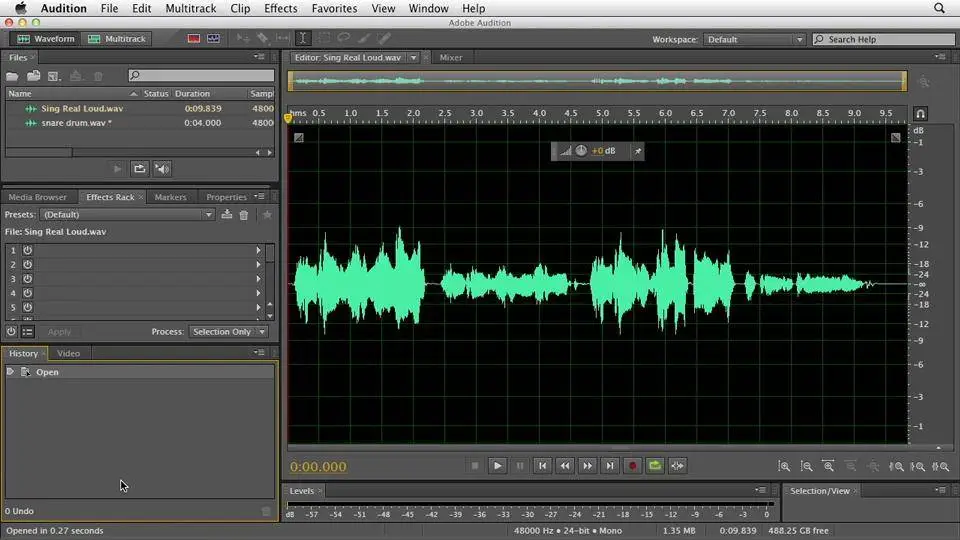The width and height of the screenshot is (960, 540).
Task: Select the Time Selection tool
Action: click(x=303, y=39)
